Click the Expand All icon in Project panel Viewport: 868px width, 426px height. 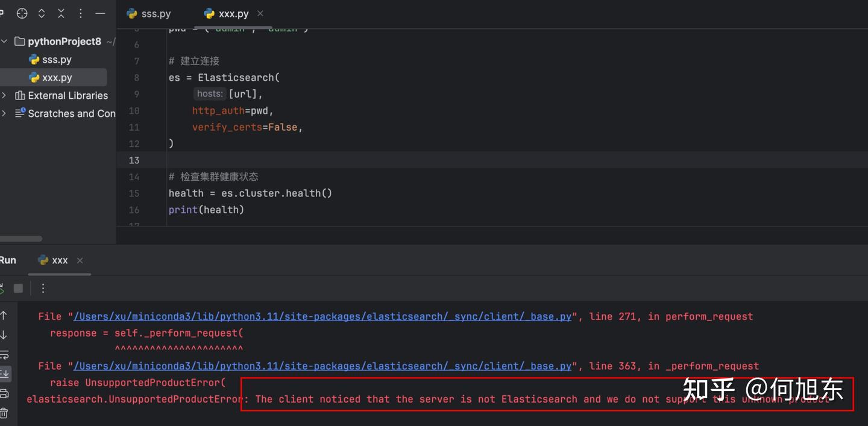pos(42,13)
